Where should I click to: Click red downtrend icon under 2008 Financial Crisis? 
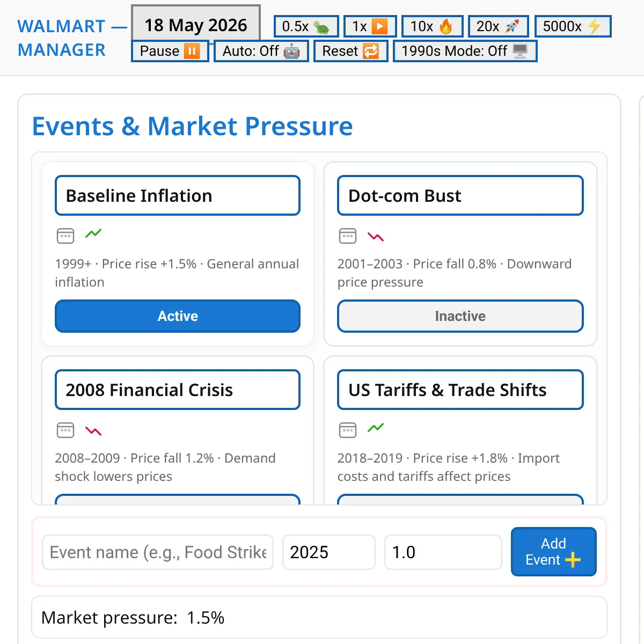(93, 431)
